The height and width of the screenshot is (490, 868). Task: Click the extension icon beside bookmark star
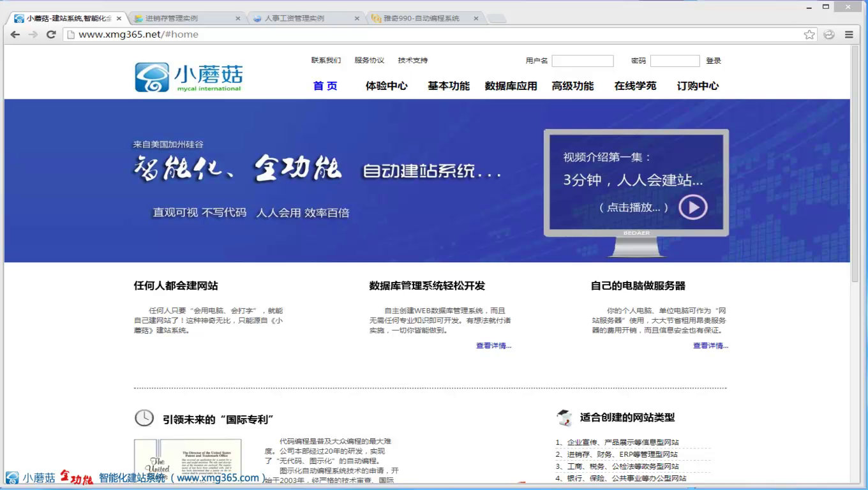tap(829, 34)
